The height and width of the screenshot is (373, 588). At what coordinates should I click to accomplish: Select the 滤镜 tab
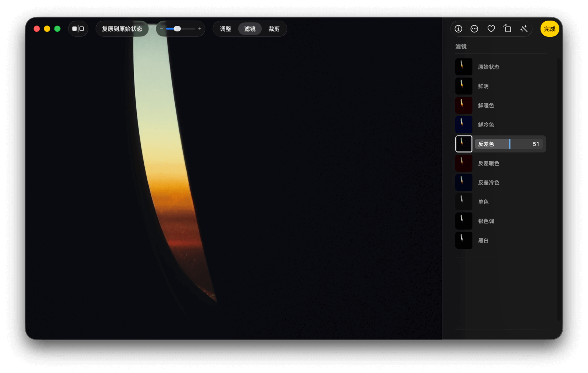point(250,29)
